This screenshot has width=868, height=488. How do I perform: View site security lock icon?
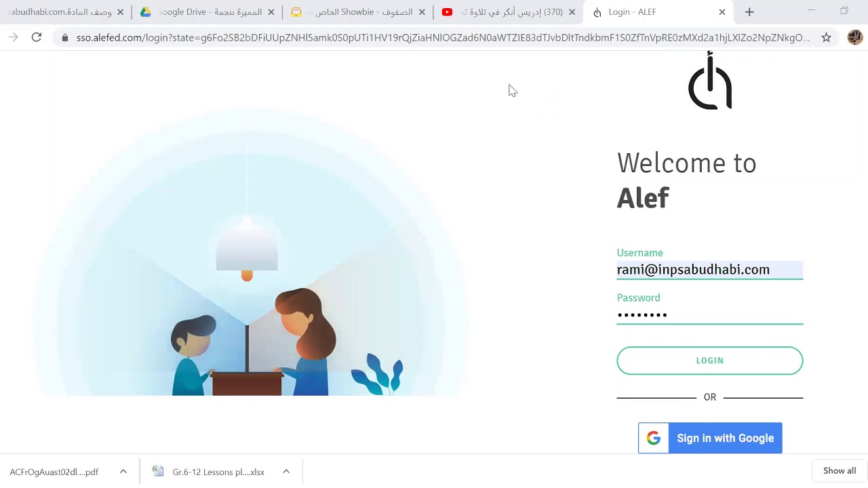[65, 38]
